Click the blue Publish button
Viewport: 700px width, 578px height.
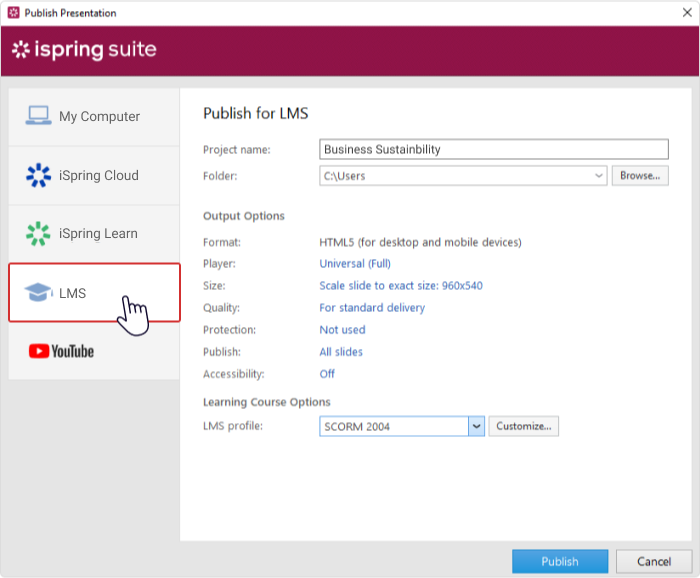point(560,561)
